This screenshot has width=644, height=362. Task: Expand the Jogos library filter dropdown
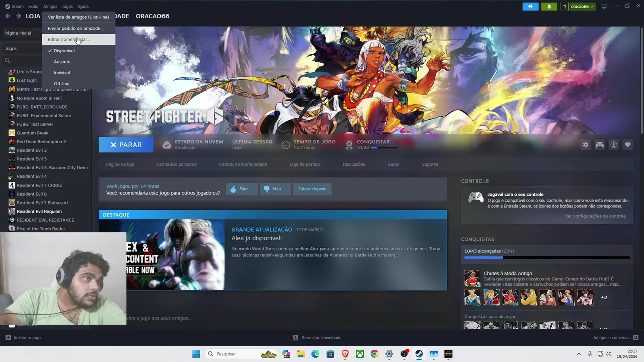[23, 48]
